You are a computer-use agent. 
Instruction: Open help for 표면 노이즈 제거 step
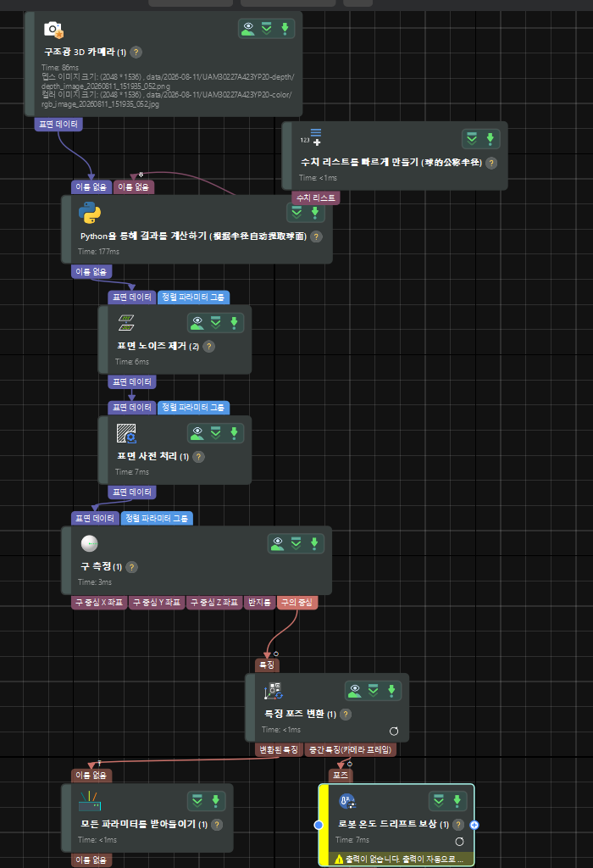point(208,347)
